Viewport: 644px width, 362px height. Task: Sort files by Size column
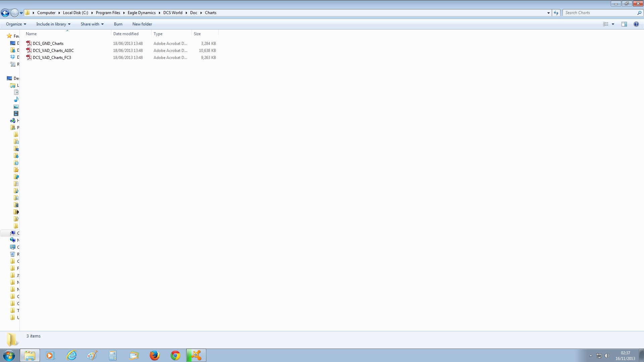coord(205,34)
